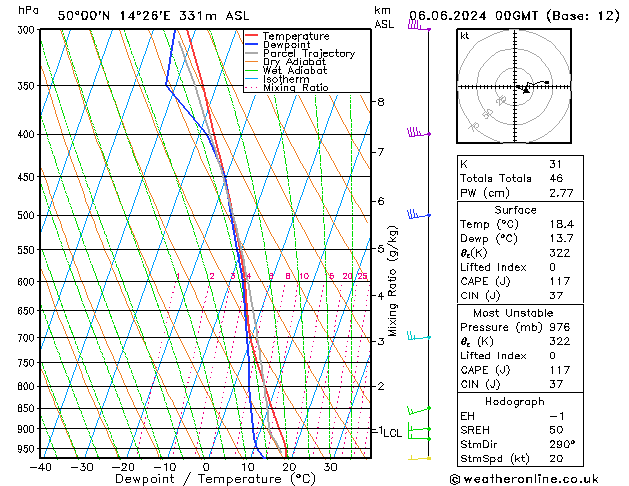The width and height of the screenshot is (629, 486).
Task: Click the purple wind barb at 400 hPa
Action: point(419,132)
